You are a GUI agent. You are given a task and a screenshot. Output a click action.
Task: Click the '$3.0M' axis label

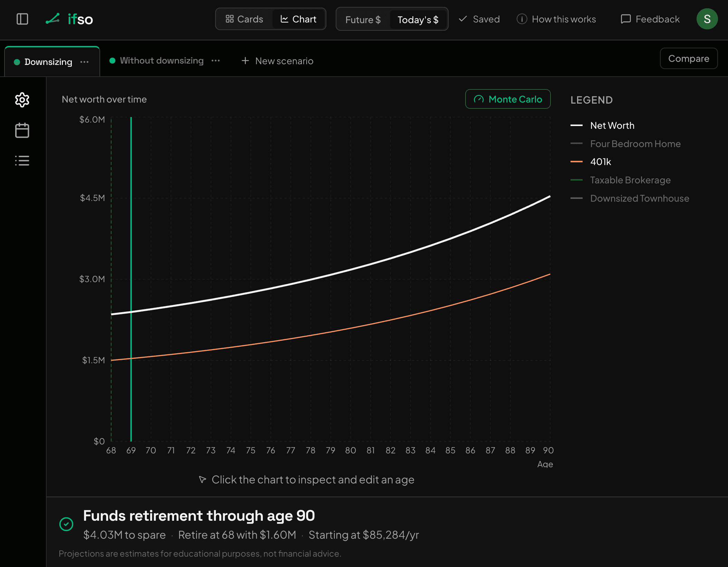92,279
